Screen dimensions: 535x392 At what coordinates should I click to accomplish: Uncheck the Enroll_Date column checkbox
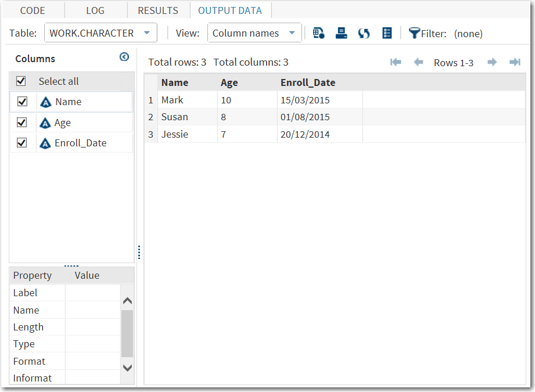pos(23,143)
